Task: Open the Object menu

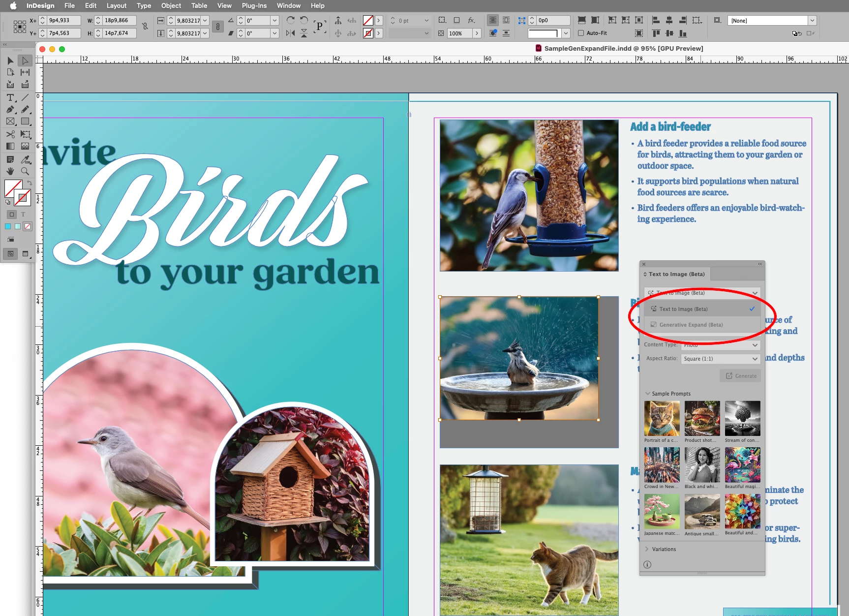Action: pyautogui.click(x=171, y=5)
